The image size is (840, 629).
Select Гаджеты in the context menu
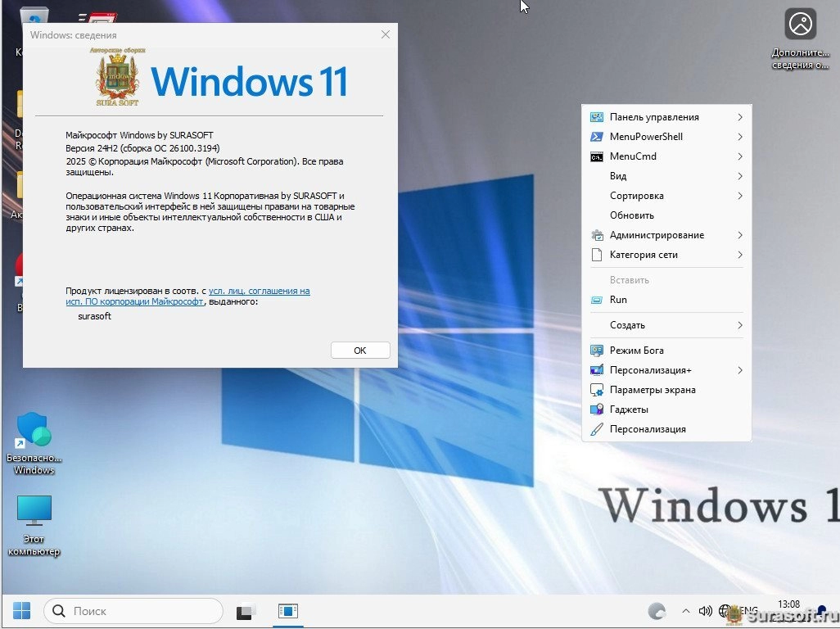[x=629, y=410]
